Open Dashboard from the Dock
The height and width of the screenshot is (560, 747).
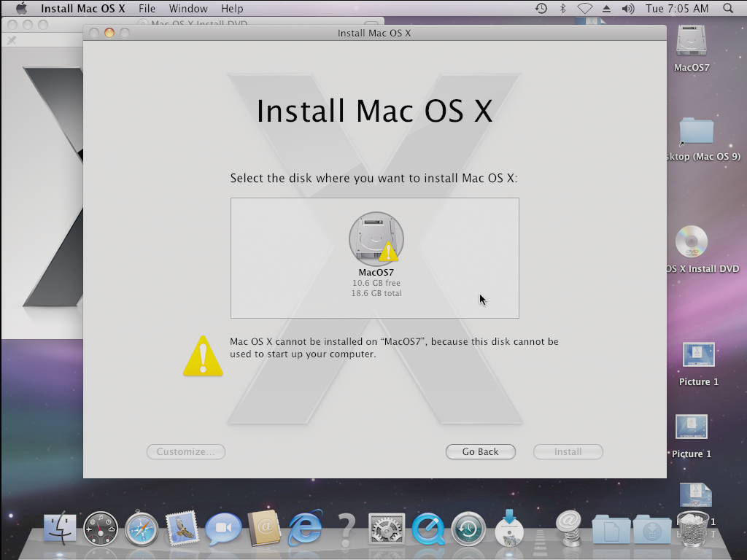pos(101,529)
